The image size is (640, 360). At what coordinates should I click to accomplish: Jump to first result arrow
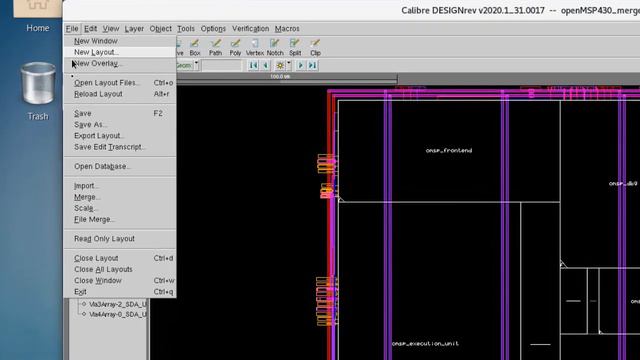253,65
